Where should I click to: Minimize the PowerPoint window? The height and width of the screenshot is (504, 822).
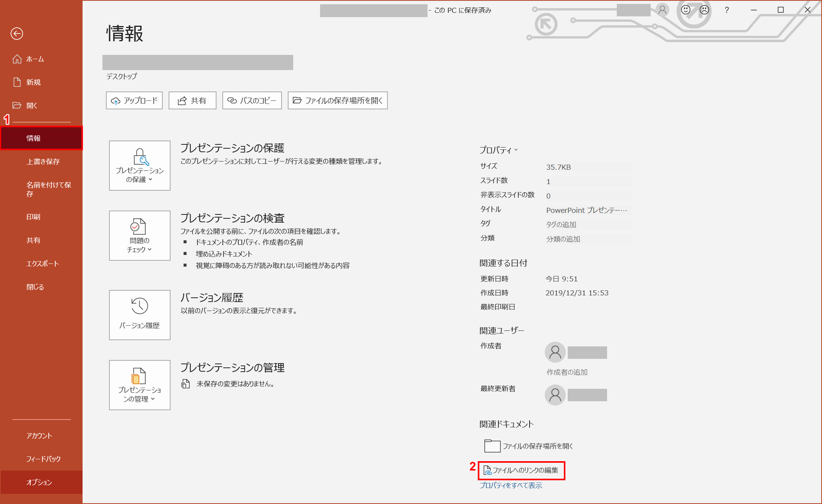pos(754,10)
